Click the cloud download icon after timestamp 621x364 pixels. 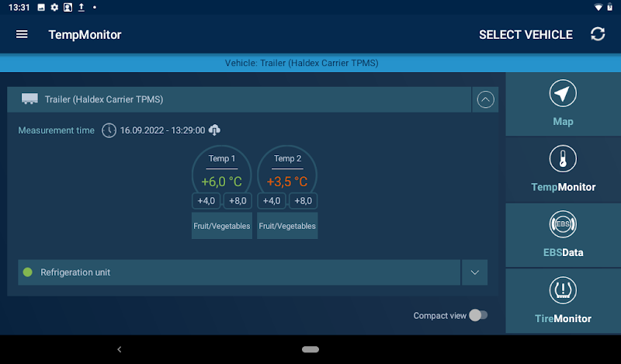click(215, 130)
